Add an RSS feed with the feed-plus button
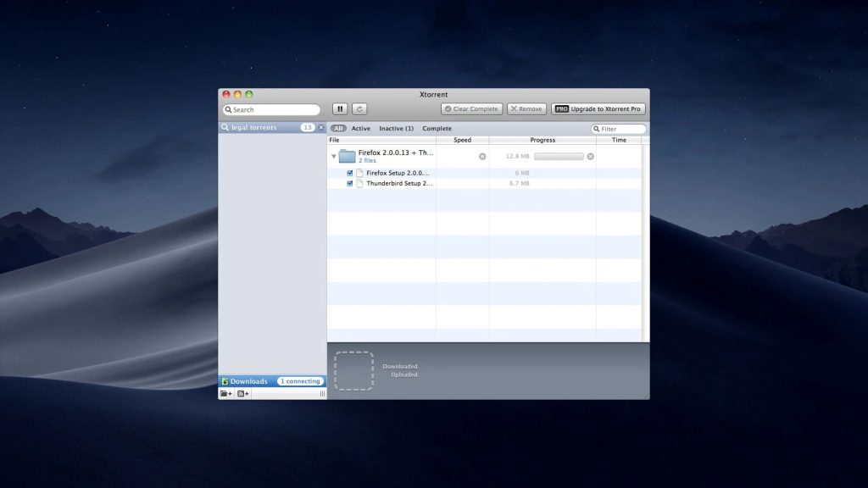868x488 pixels. 243,393
